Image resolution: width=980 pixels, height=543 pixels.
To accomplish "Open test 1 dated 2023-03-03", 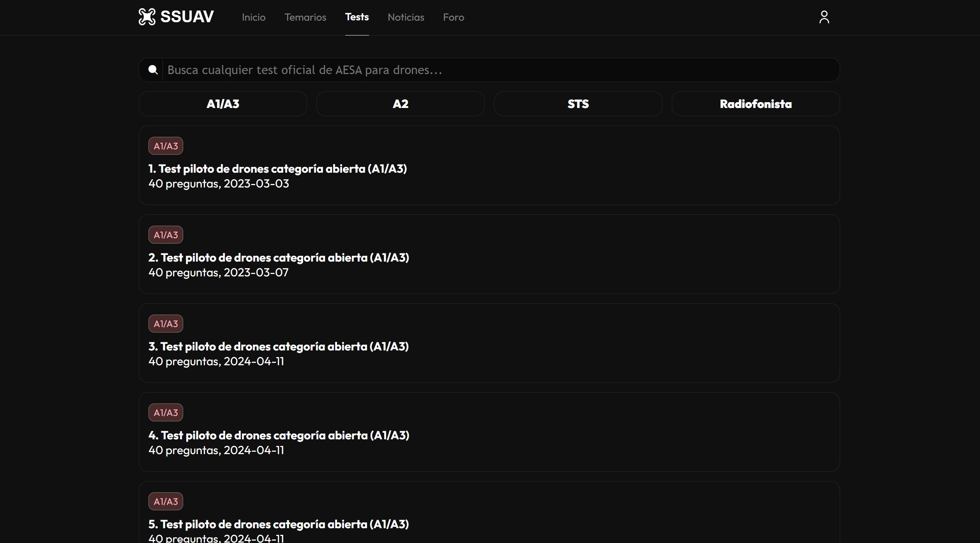I will (x=277, y=169).
